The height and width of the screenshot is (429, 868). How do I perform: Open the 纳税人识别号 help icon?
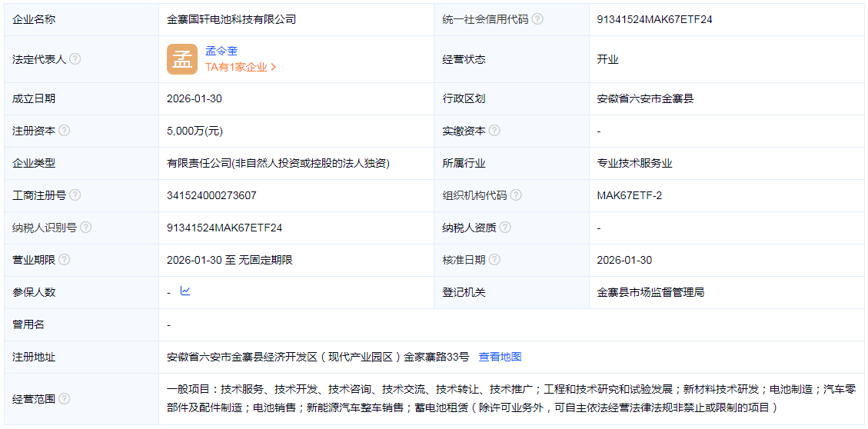tap(86, 228)
